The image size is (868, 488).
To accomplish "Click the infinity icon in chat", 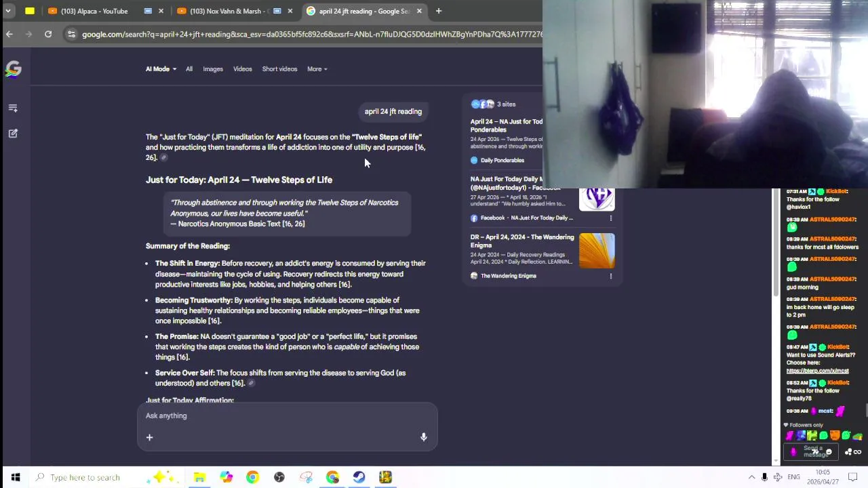I will (857, 452).
